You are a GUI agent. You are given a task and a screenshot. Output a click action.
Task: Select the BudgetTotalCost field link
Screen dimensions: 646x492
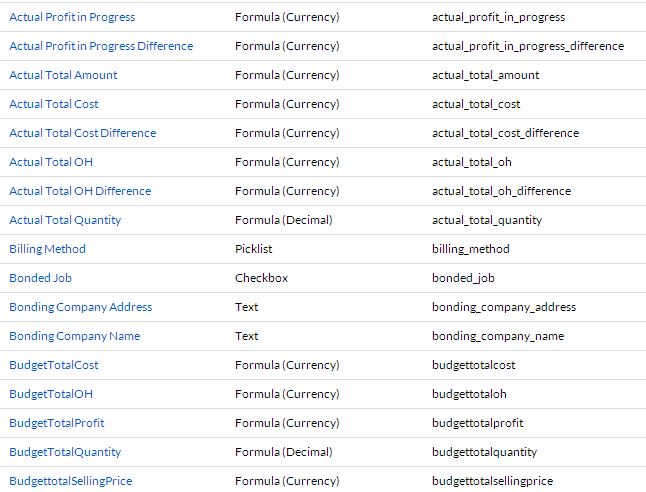[54, 365]
